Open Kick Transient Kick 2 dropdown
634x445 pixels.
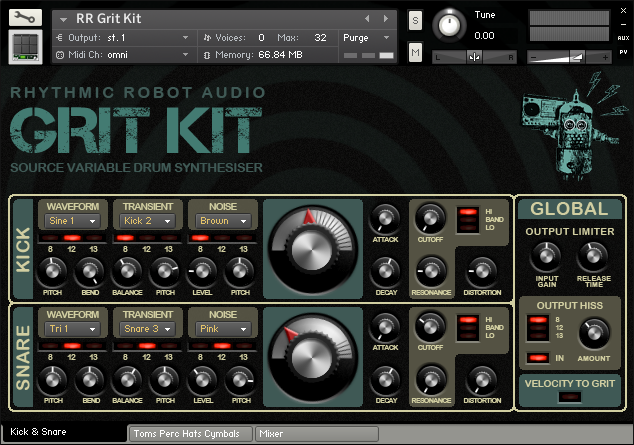[147, 221]
